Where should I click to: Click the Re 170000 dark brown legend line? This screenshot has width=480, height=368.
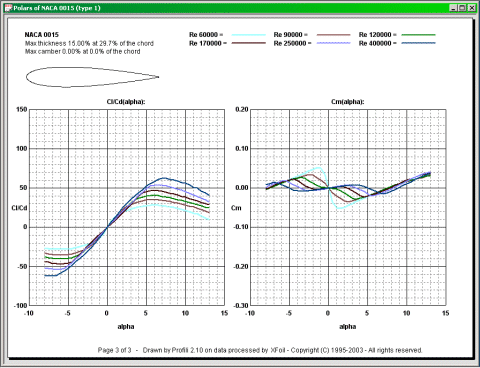(249, 43)
